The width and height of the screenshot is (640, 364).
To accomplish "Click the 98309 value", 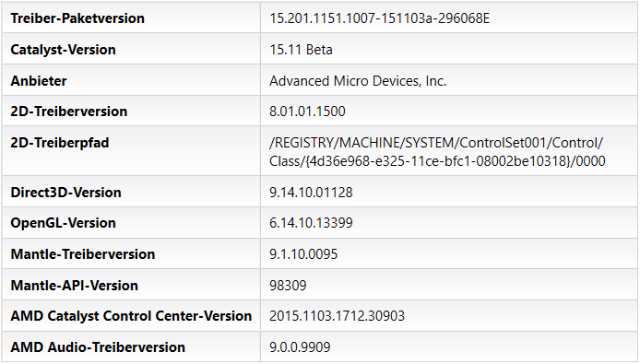I will tap(288, 286).
